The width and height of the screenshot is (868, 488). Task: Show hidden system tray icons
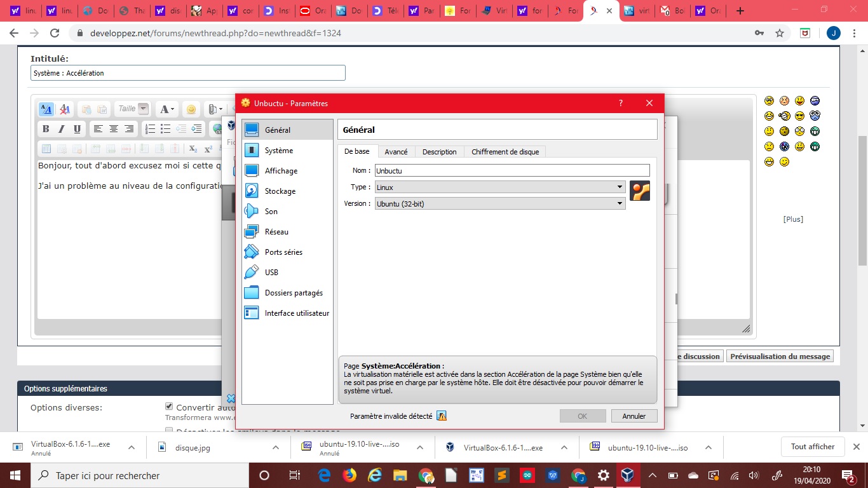[x=653, y=475]
